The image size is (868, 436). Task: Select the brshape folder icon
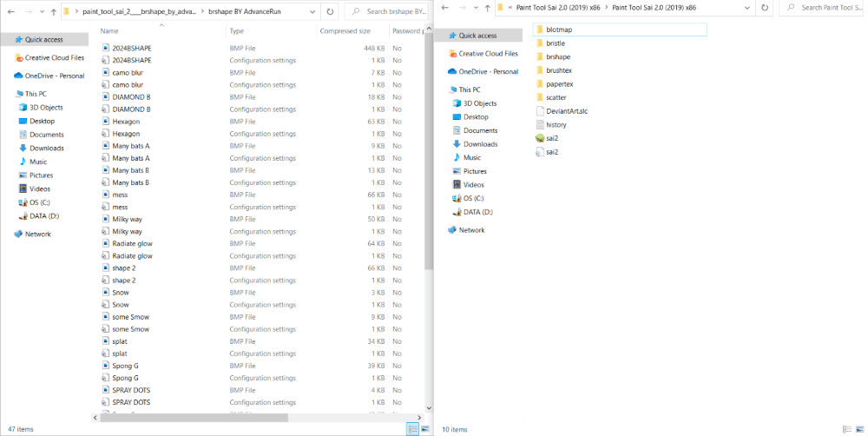pos(540,56)
